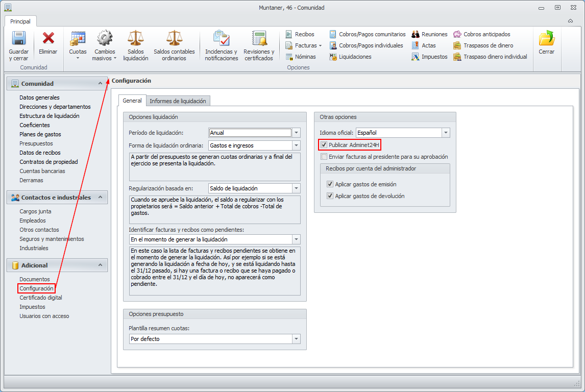The width and height of the screenshot is (585, 392).
Task: Open Liquidaciones in the ribbon
Action: tap(350, 57)
